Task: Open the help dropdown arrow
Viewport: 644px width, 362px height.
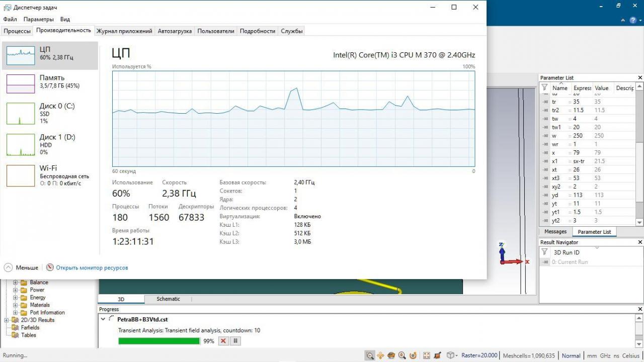Action: click(640, 20)
